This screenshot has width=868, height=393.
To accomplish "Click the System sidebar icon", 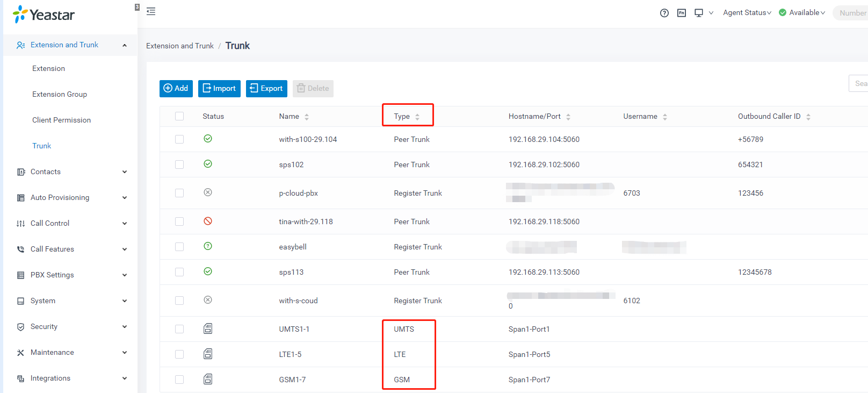I will (x=21, y=301).
